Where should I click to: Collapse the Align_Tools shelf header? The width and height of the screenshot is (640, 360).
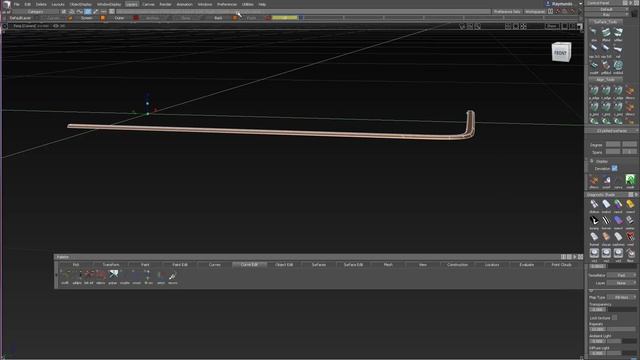point(606,80)
